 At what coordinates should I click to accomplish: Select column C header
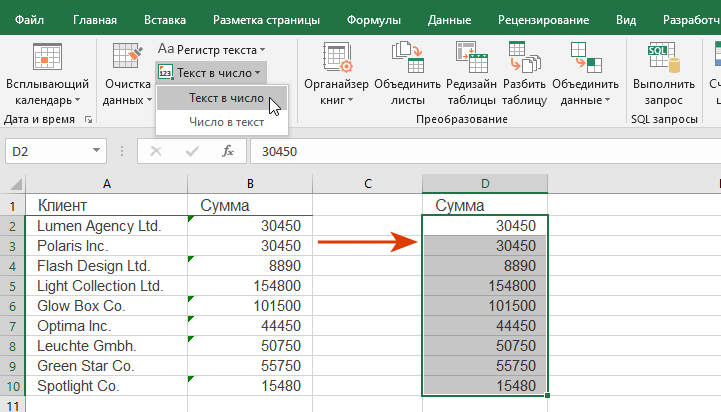click(x=367, y=184)
